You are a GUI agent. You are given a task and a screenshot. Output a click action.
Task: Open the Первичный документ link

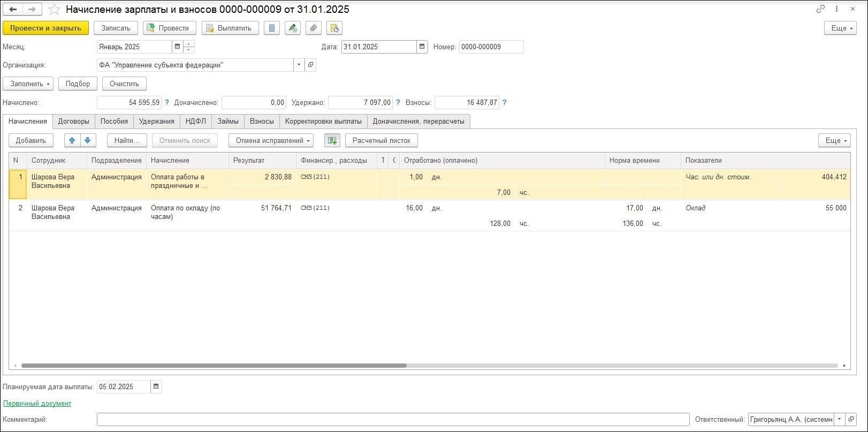(37, 403)
